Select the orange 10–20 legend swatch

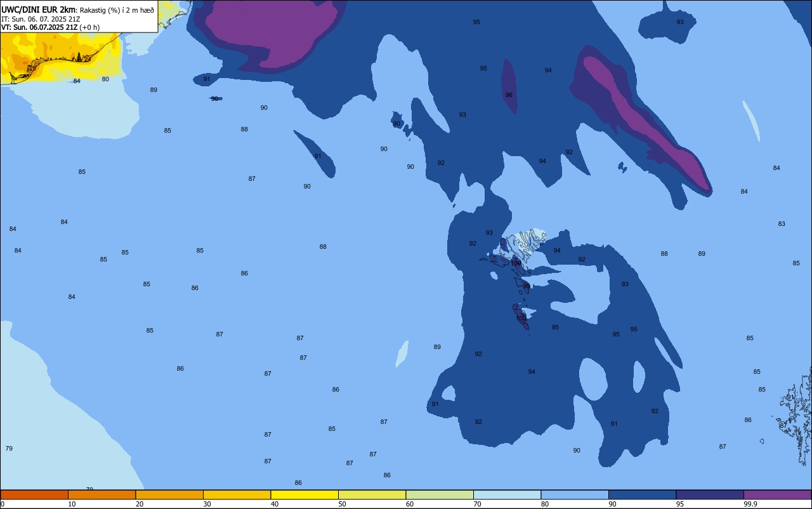101,494
